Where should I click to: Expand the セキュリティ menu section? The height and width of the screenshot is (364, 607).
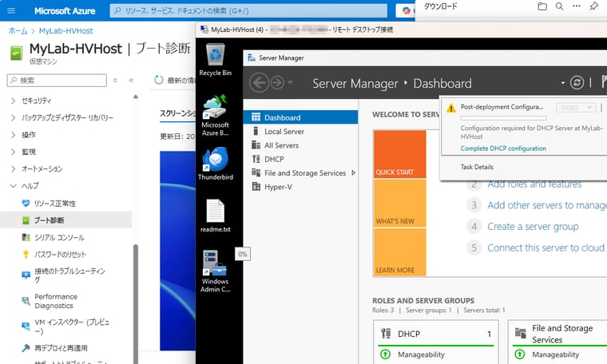point(14,101)
